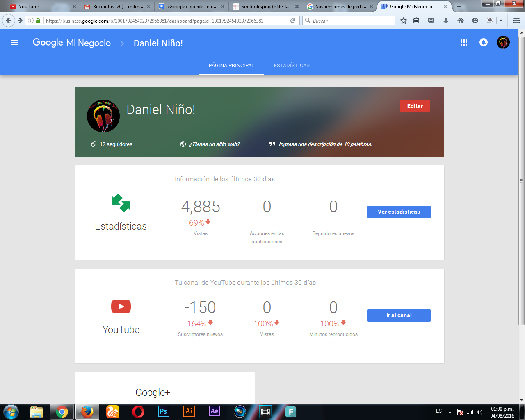The width and height of the screenshot is (525, 420).
Task: Save the page to Pocket
Action: pos(431,21)
